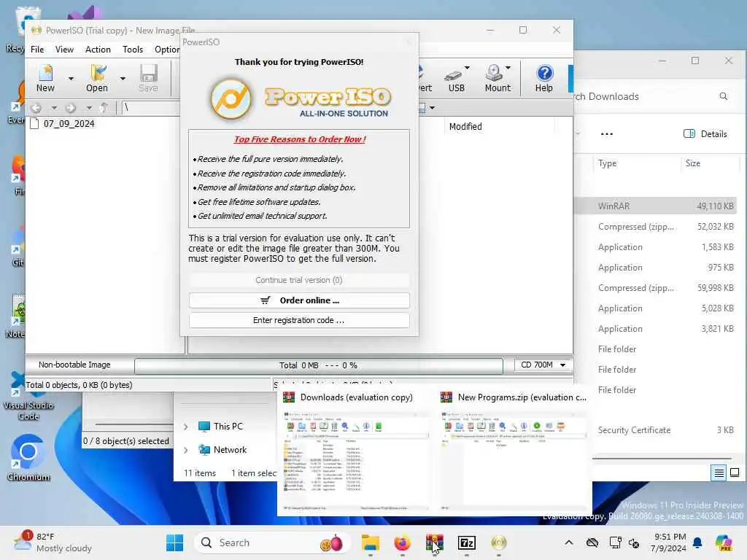This screenshot has height=560, width=747.
Task: Expand the Network tree node
Action: tap(186, 450)
